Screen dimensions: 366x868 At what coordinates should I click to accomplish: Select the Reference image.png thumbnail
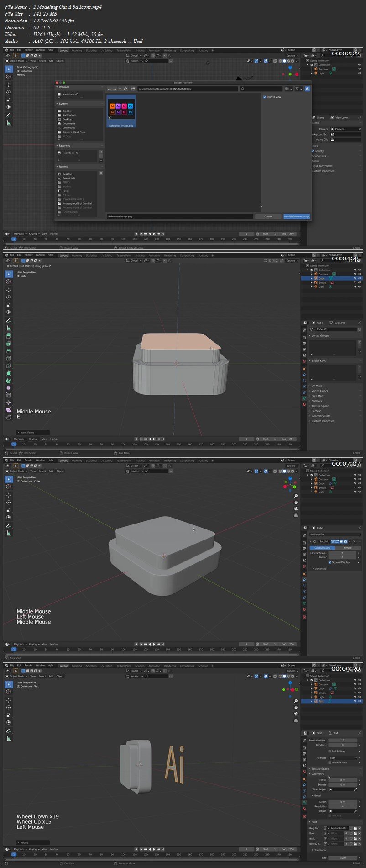click(x=121, y=111)
